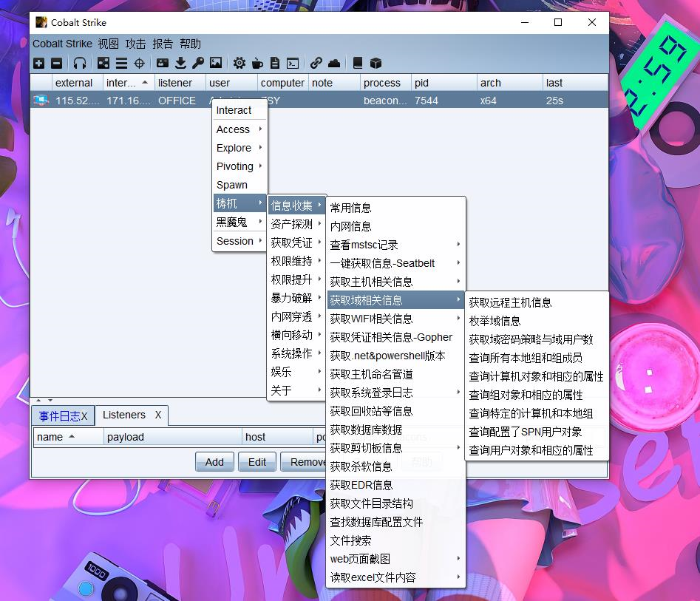Click the gear payload generator icon
The height and width of the screenshot is (601, 700).
point(239,64)
